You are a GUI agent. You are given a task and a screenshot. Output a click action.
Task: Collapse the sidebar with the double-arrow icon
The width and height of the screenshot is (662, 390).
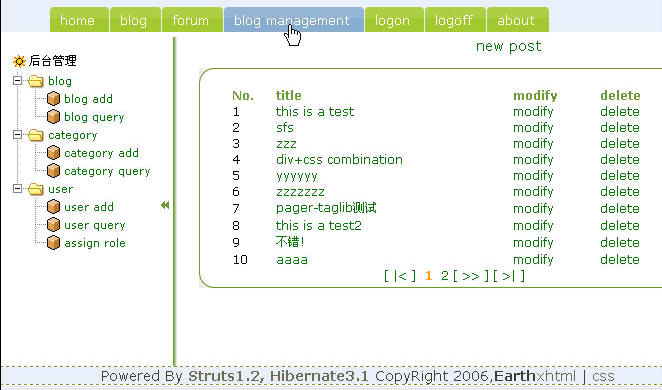(x=165, y=205)
